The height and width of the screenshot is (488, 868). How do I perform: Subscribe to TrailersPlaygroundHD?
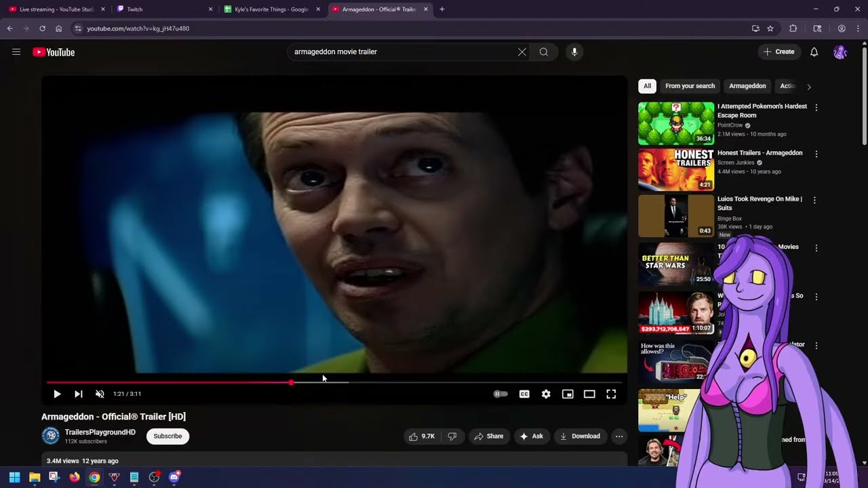[x=167, y=436]
